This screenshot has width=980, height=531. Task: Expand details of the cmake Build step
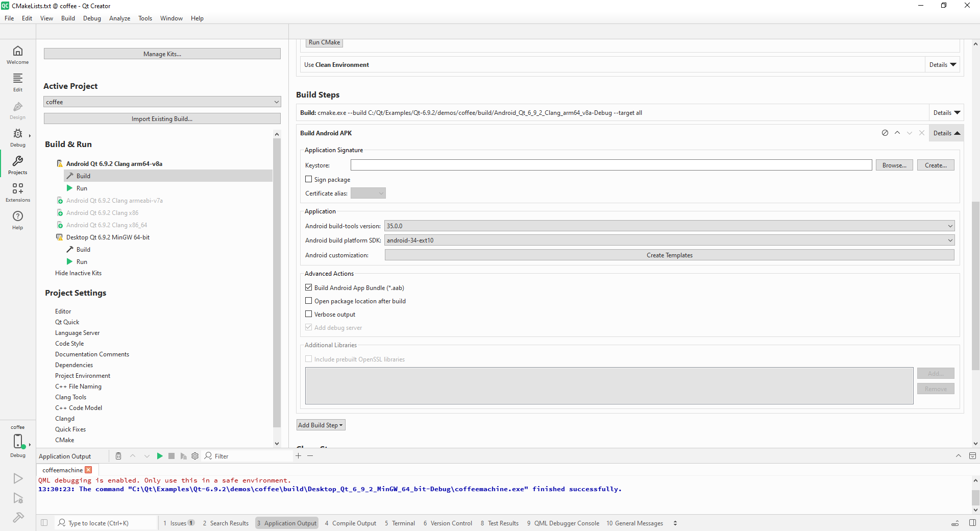coord(947,113)
